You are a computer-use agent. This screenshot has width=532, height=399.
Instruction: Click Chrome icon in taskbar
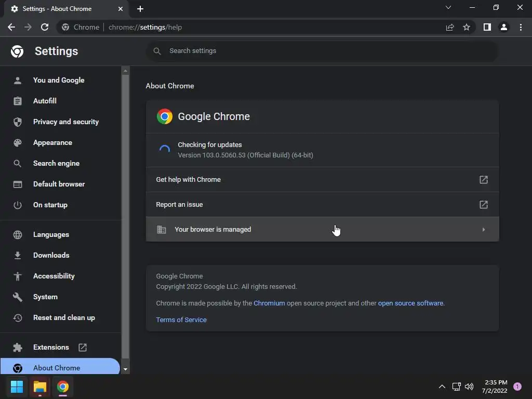click(63, 387)
